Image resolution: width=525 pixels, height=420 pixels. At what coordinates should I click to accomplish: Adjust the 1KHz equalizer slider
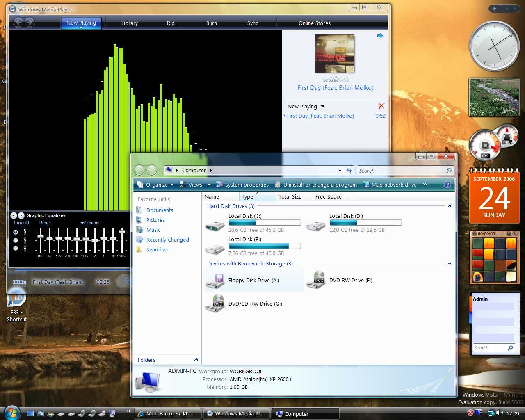coord(85,238)
